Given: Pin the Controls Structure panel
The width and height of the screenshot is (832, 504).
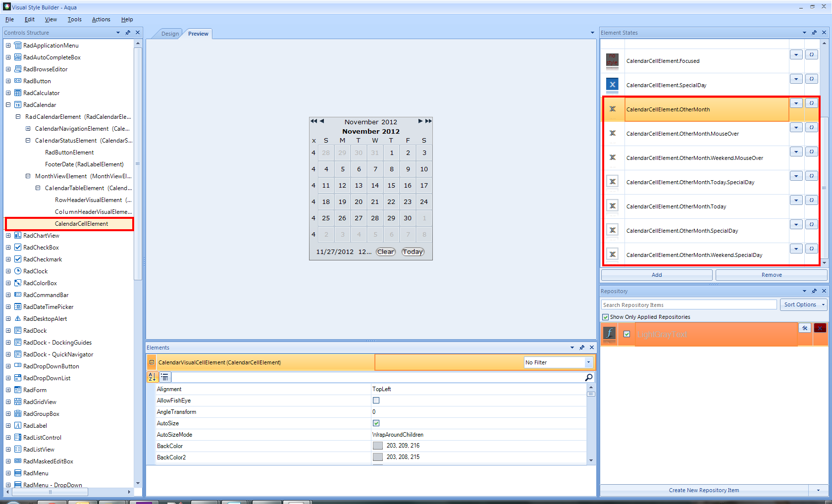Looking at the screenshot, I should 128,33.
